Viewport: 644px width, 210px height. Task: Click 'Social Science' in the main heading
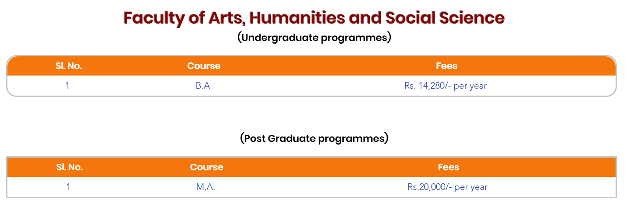[445, 18]
